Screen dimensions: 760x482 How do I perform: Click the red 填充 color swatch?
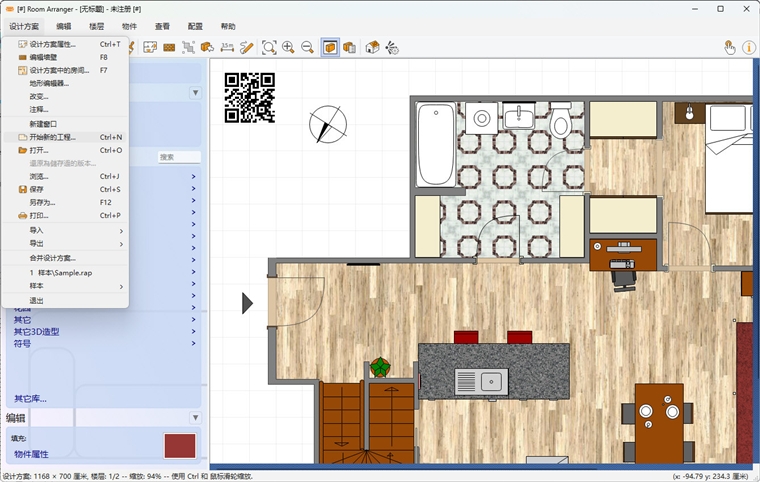tap(180, 446)
